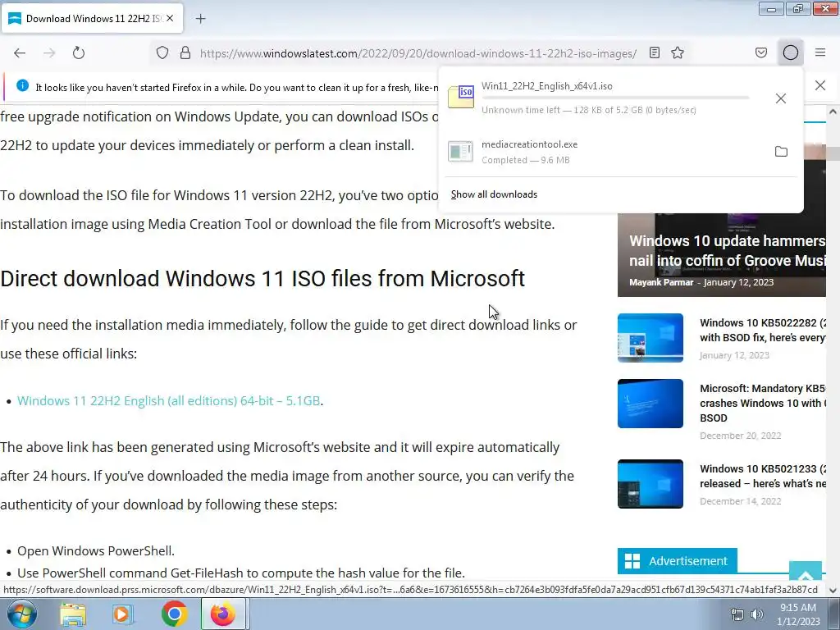Viewport: 840px width, 630px height.
Task: Click the ISO download progress bar
Action: 615,98
